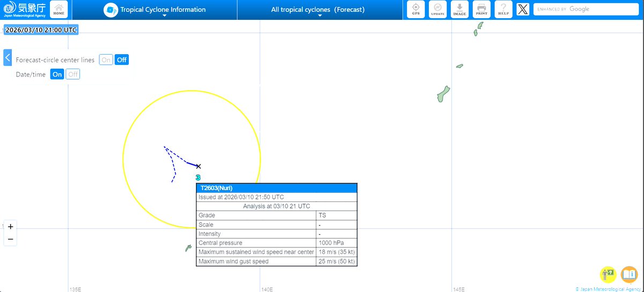Screen dimensions: 644x292
Task: Open the orange book information icon
Action: (629, 274)
